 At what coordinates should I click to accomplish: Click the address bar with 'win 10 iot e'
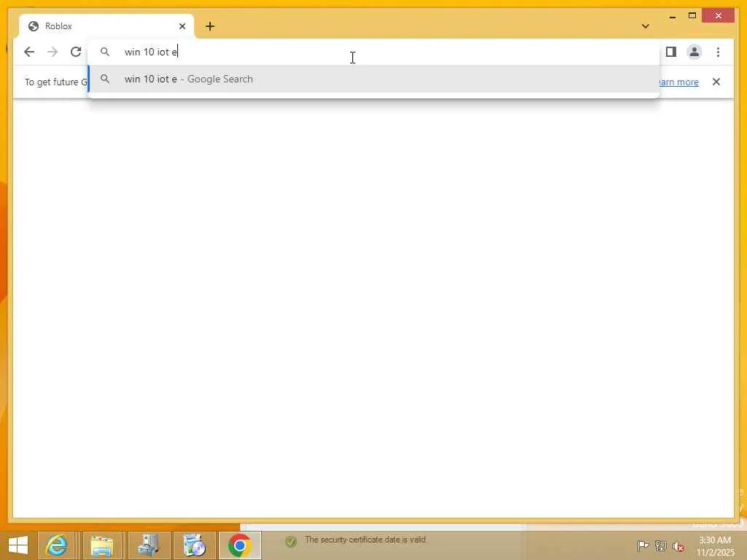374,52
